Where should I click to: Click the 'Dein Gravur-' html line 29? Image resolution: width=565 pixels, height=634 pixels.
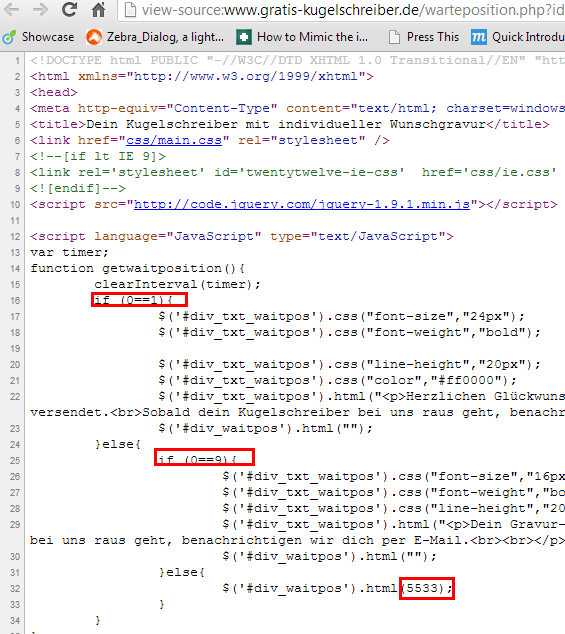[x=394, y=524]
